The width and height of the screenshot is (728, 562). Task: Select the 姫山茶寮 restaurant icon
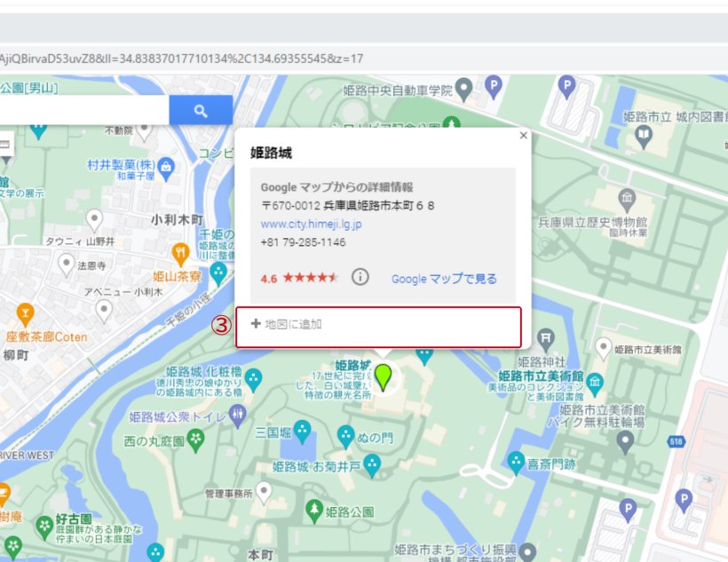click(180, 255)
